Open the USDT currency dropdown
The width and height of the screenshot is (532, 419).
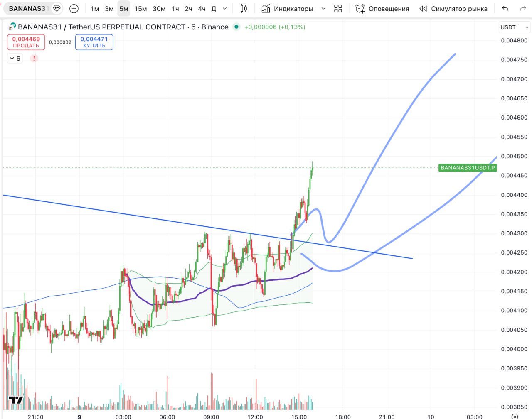pos(515,27)
